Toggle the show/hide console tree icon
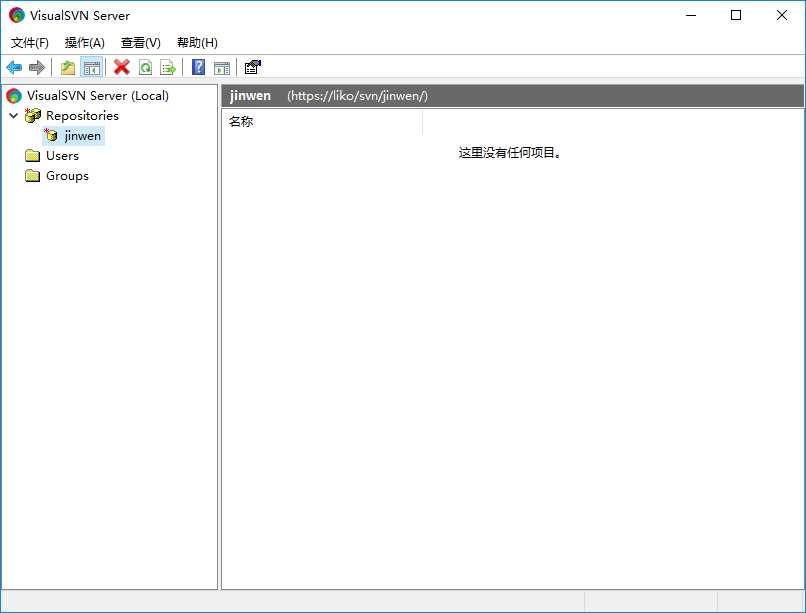The width and height of the screenshot is (806, 613). (92, 67)
